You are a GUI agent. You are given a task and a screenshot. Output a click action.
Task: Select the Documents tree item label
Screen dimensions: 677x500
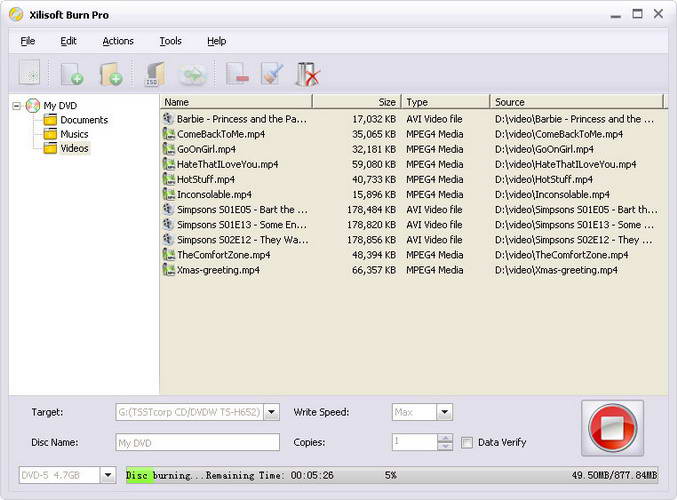point(84,120)
